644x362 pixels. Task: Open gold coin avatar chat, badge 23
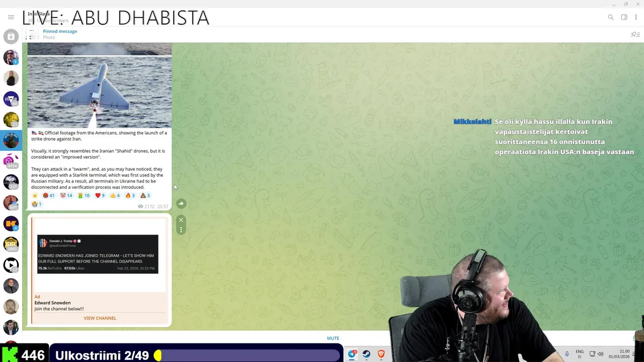[x=11, y=119]
